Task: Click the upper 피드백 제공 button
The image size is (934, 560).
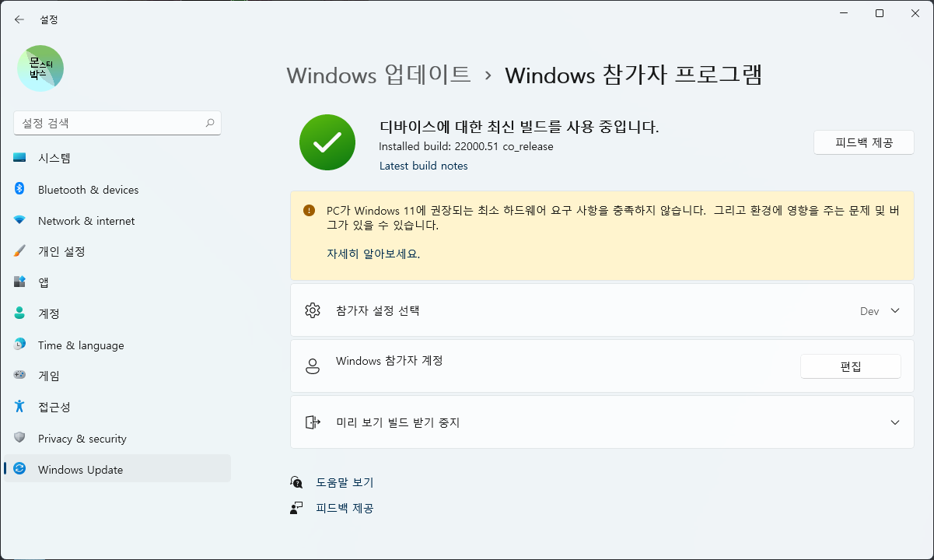Action: [863, 142]
